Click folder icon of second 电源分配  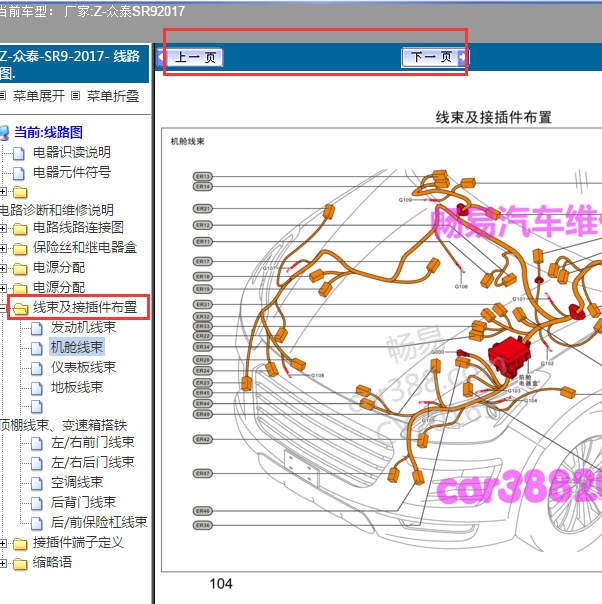coord(20,289)
